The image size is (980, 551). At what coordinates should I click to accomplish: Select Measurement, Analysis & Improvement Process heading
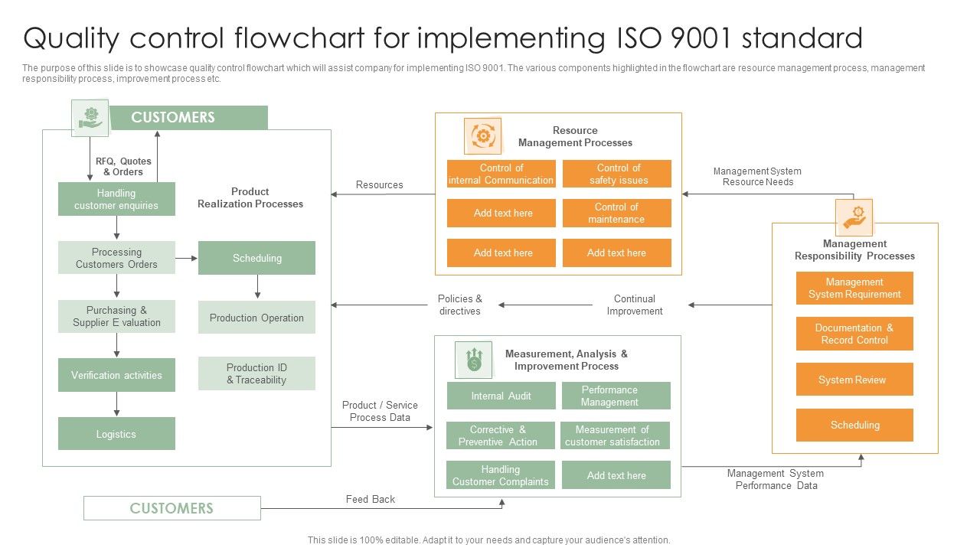pos(567,360)
